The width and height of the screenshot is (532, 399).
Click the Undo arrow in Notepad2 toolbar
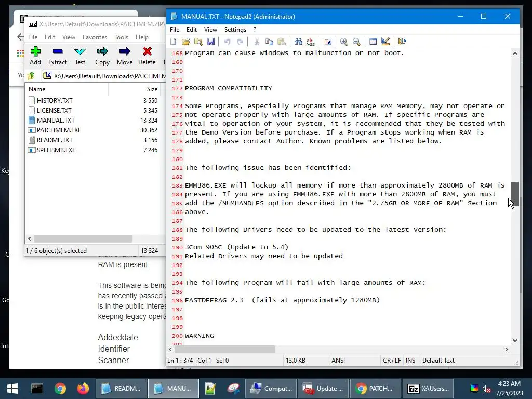(x=228, y=42)
